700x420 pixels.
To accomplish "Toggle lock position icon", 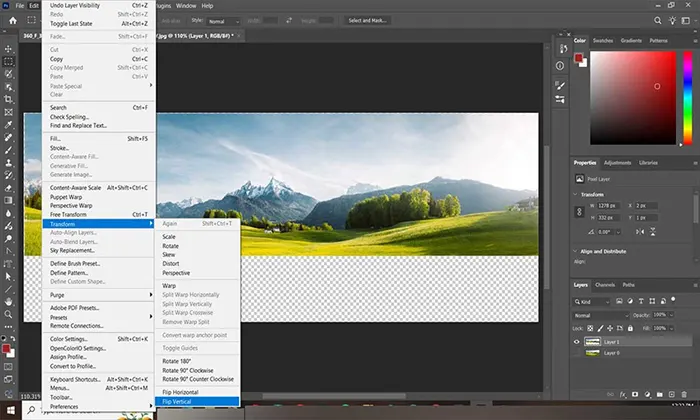I will point(610,328).
